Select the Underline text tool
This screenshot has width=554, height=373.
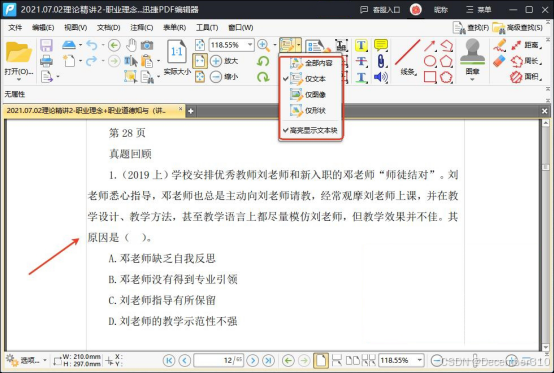tap(361, 77)
